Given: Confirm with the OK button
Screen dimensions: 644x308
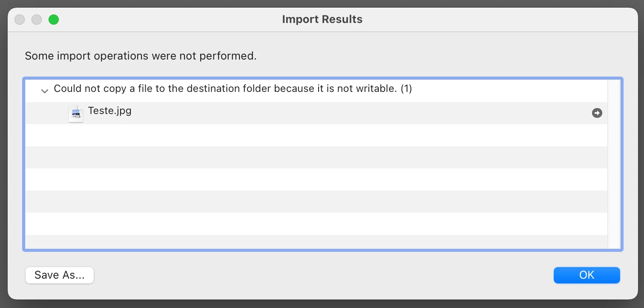Looking at the screenshot, I should pos(586,275).
